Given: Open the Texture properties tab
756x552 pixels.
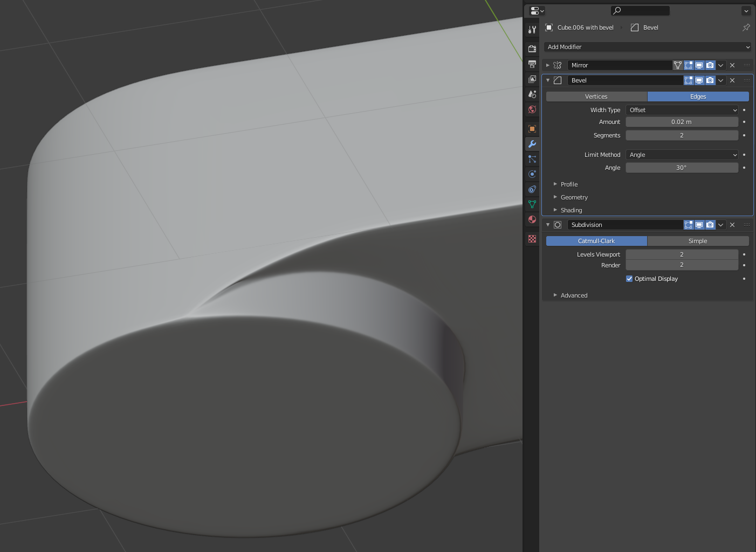Looking at the screenshot, I should pos(532,239).
